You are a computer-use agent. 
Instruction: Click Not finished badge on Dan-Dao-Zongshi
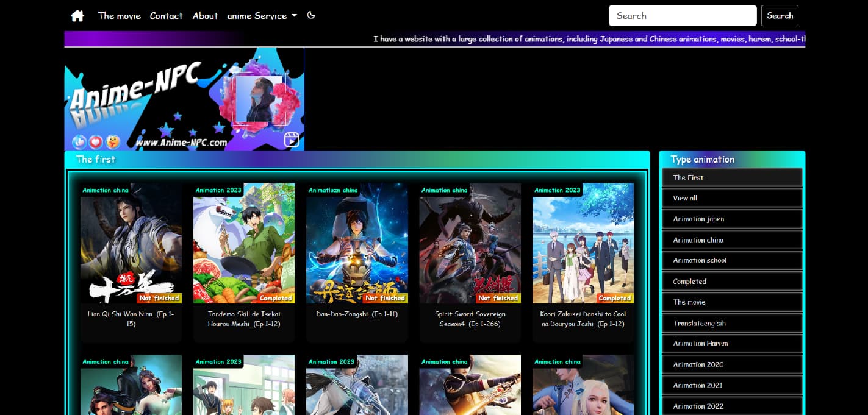pos(385,298)
